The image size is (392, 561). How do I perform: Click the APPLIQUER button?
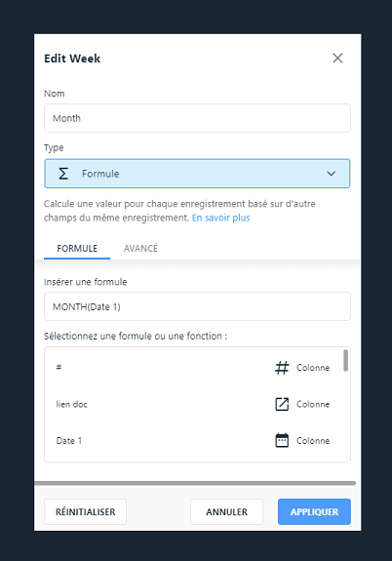tap(314, 511)
